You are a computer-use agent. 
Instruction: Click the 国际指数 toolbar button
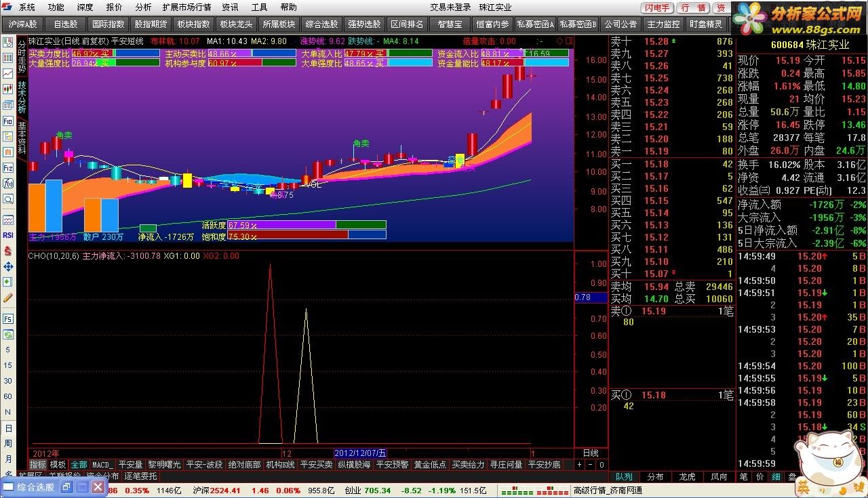[x=108, y=24]
